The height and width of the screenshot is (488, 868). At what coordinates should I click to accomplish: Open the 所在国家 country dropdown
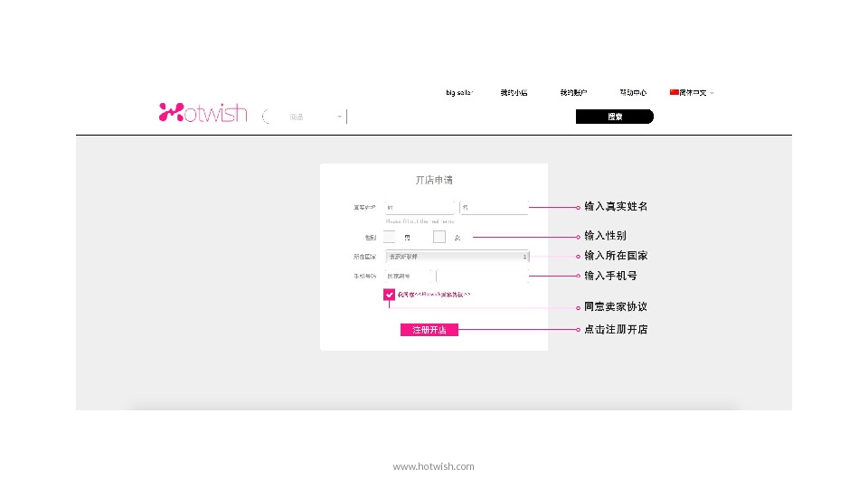click(x=458, y=257)
